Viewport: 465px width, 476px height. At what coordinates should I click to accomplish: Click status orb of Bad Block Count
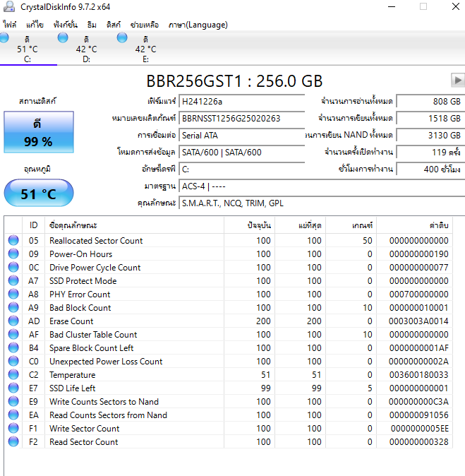pos(13,307)
